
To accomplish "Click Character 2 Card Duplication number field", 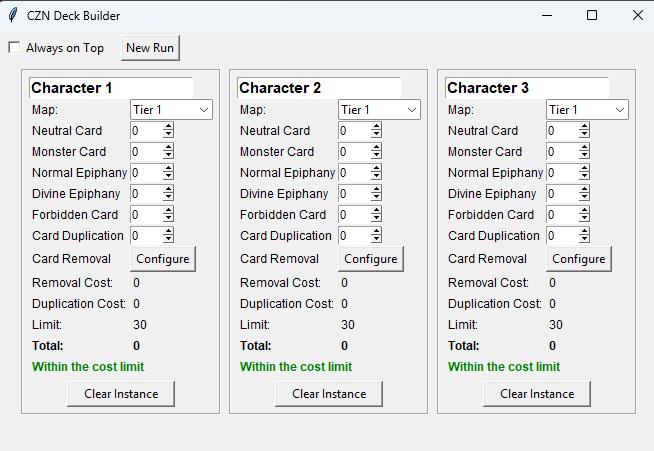I will point(355,235).
